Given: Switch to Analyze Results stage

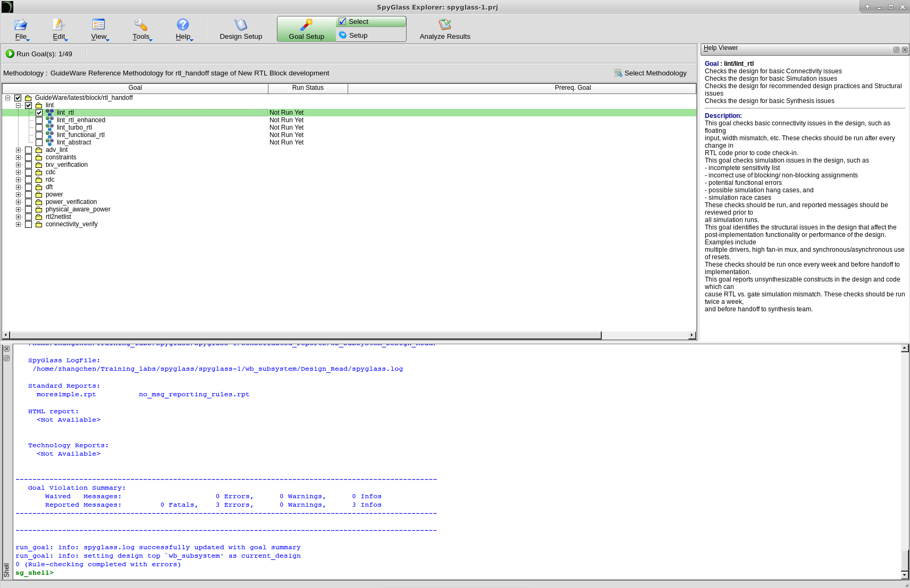Looking at the screenshot, I should click(445, 29).
